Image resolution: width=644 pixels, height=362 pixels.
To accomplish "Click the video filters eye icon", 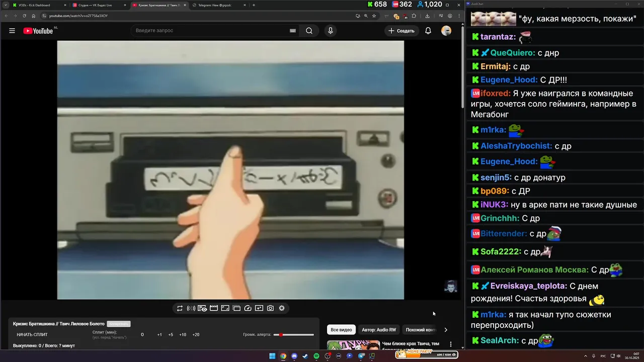I will [202, 308].
